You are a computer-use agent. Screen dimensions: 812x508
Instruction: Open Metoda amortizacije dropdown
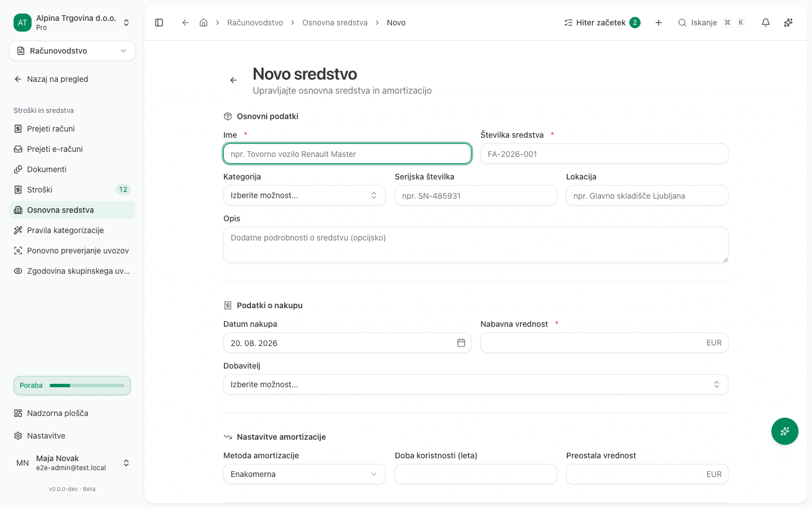pos(304,474)
